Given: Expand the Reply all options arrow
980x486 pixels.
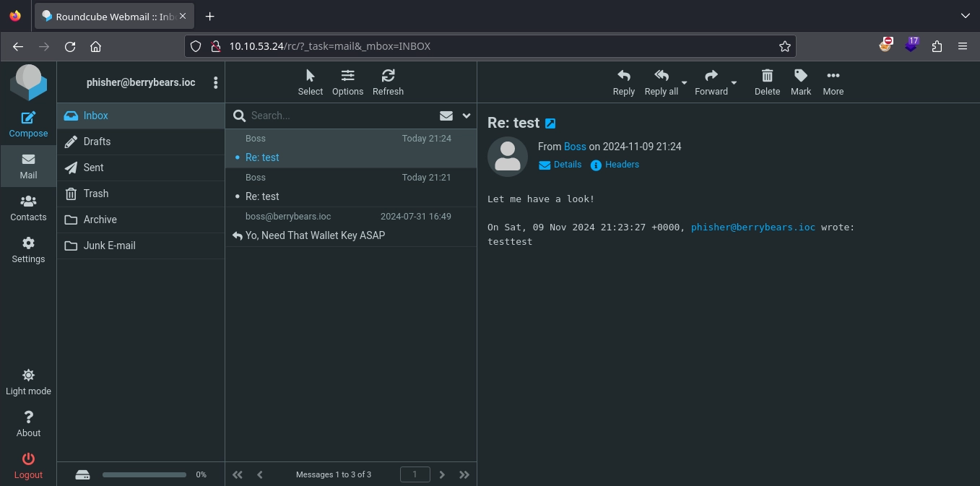Looking at the screenshot, I should tap(685, 83).
